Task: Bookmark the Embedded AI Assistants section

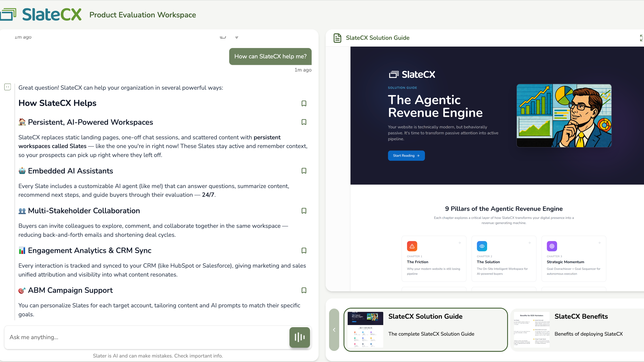Action: (304, 171)
